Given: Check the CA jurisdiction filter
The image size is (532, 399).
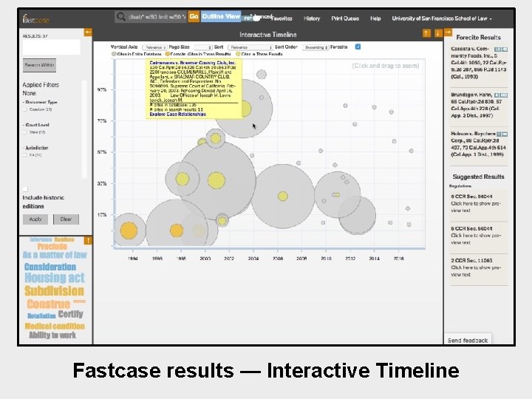Looking at the screenshot, I should point(25,155).
